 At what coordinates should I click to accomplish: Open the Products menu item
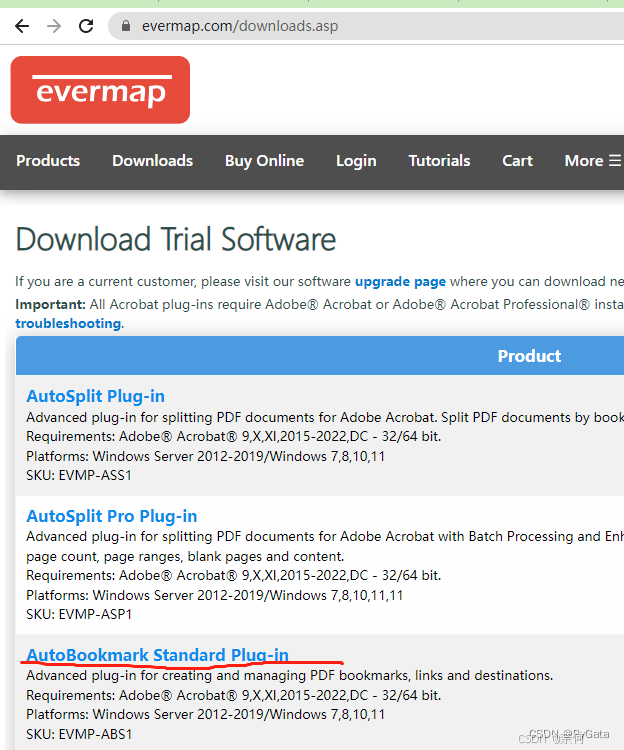[48, 161]
